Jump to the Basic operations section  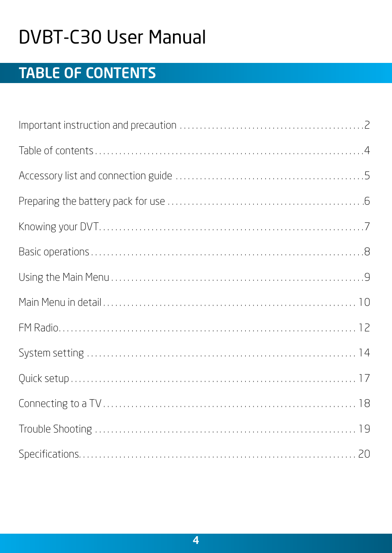54,252
